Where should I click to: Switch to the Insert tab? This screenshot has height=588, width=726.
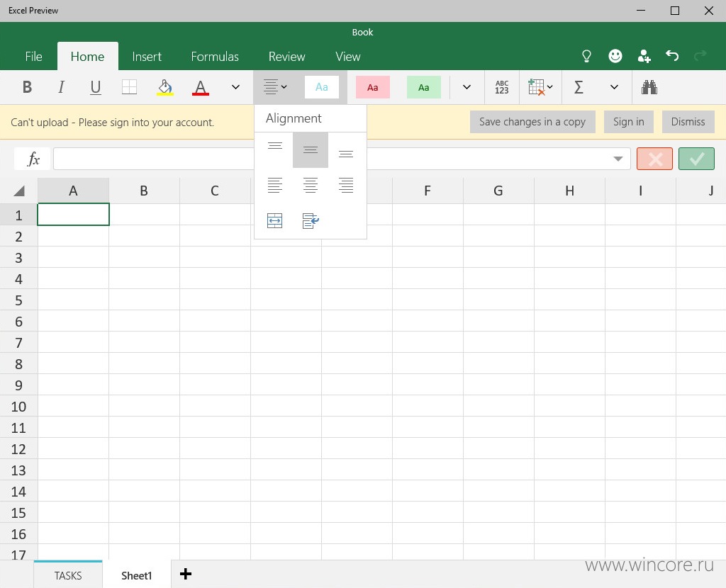pyautogui.click(x=147, y=57)
